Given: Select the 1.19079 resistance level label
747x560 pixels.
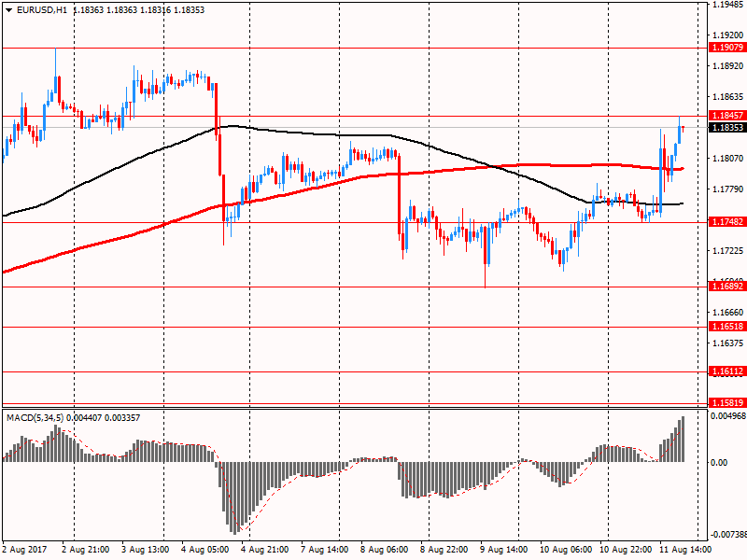Looking at the screenshot, I should pyautogui.click(x=727, y=48).
